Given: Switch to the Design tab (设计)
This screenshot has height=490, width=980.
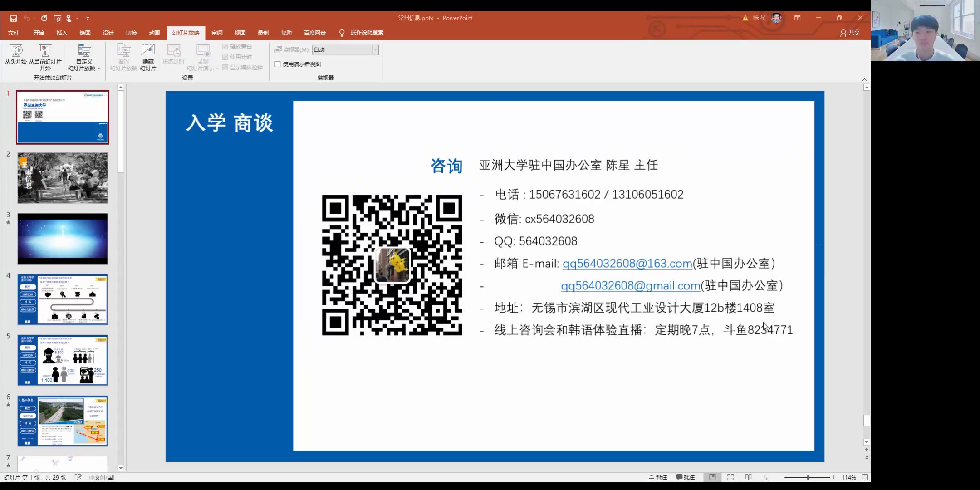Looking at the screenshot, I should 108,33.
